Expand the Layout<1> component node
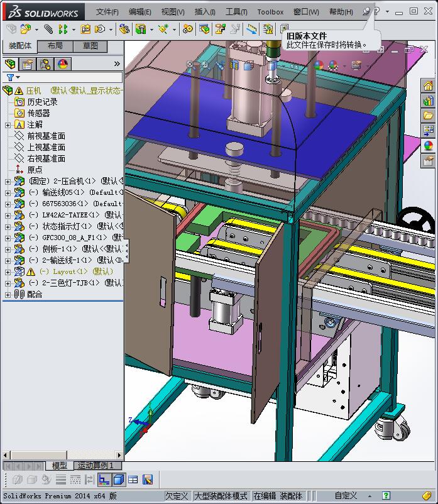Viewport: 438px width, 504px height. point(8,272)
